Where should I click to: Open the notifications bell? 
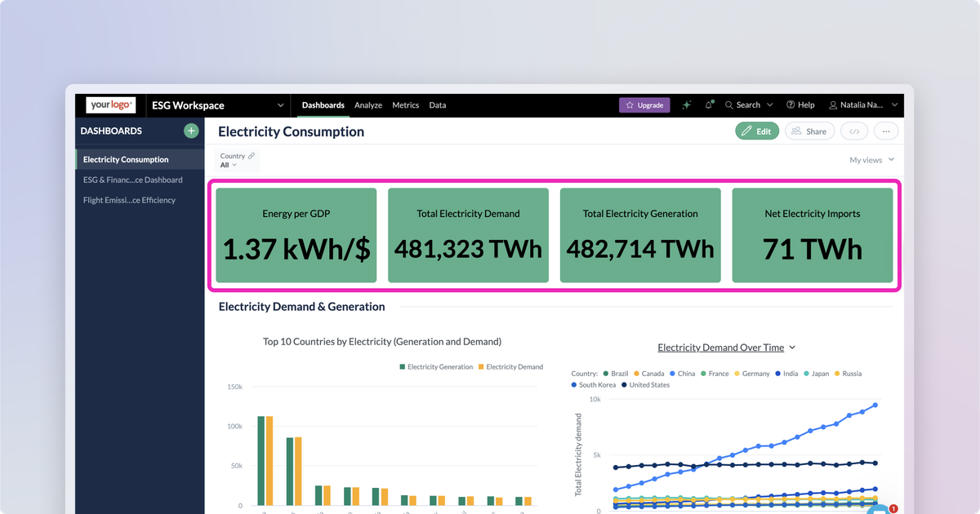coord(708,104)
